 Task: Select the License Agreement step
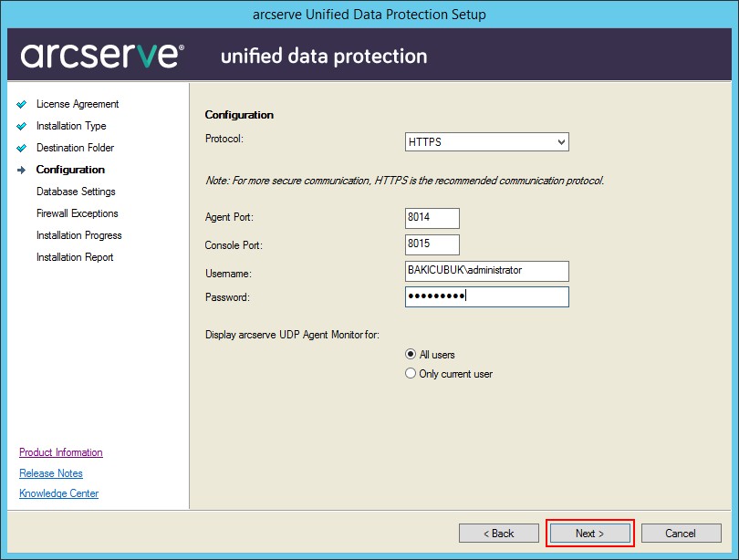pos(78,104)
